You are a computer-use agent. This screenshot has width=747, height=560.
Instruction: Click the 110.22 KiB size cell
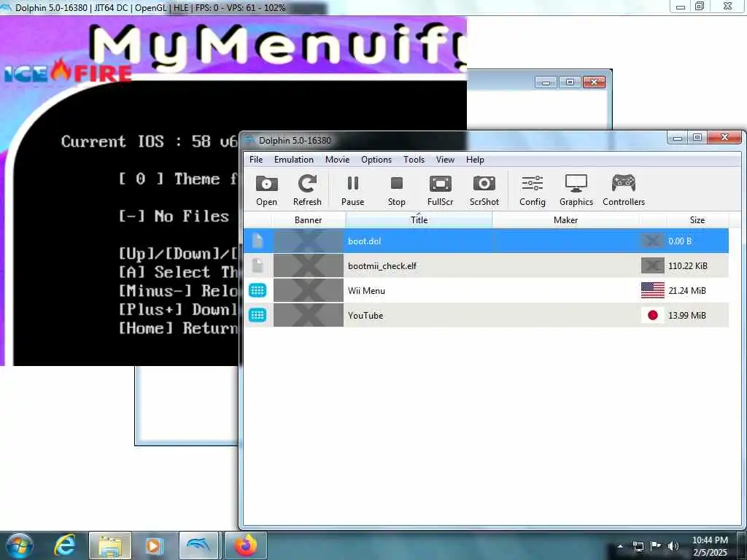pos(687,265)
